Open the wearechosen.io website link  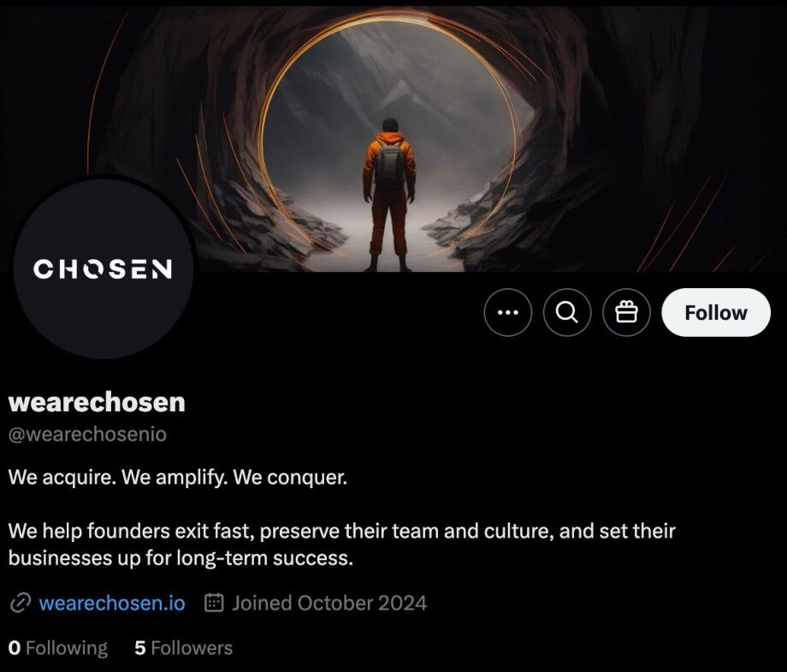[x=112, y=603]
